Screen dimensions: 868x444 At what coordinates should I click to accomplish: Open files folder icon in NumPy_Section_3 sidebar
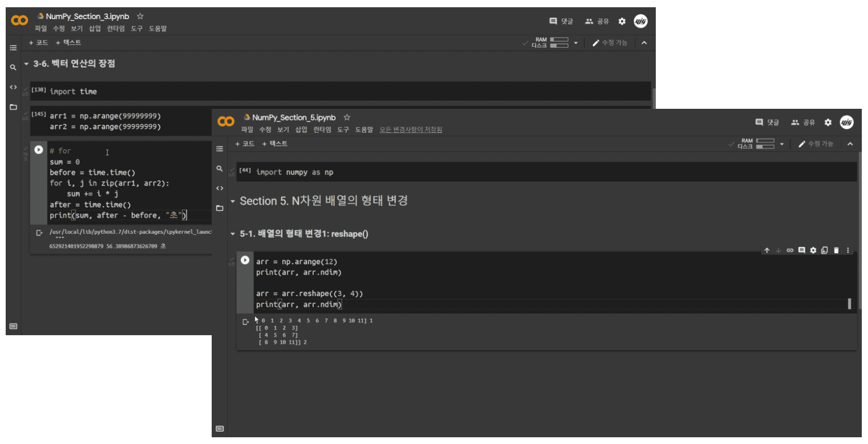tap(13, 107)
